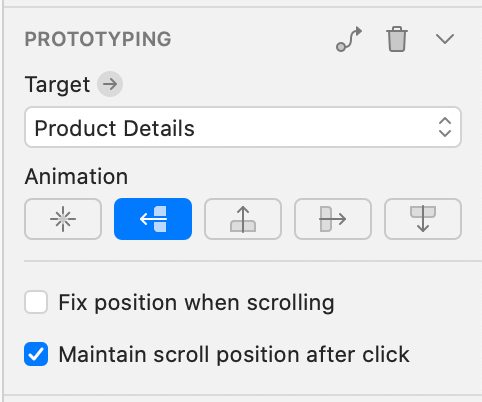Click the up-down arrows on target dropdown
Screen dimensions: 482x402
[x=445, y=127]
